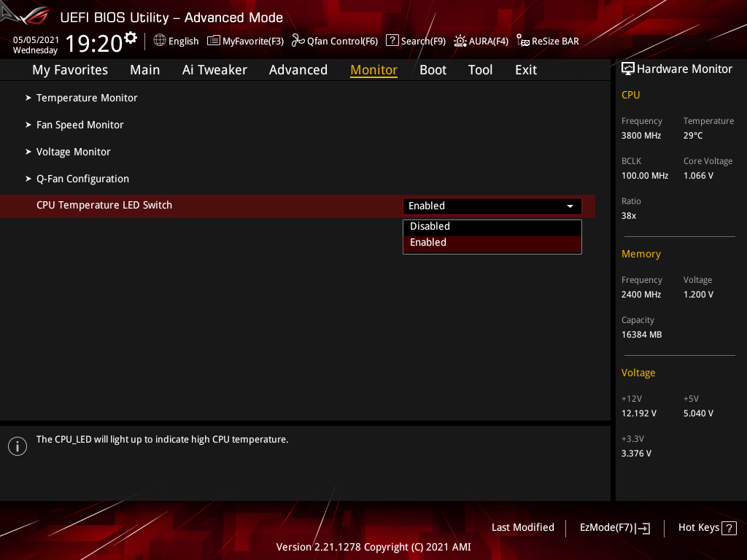Switch to Advanced tab
The width and height of the screenshot is (747, 560).
pos(298,70)
